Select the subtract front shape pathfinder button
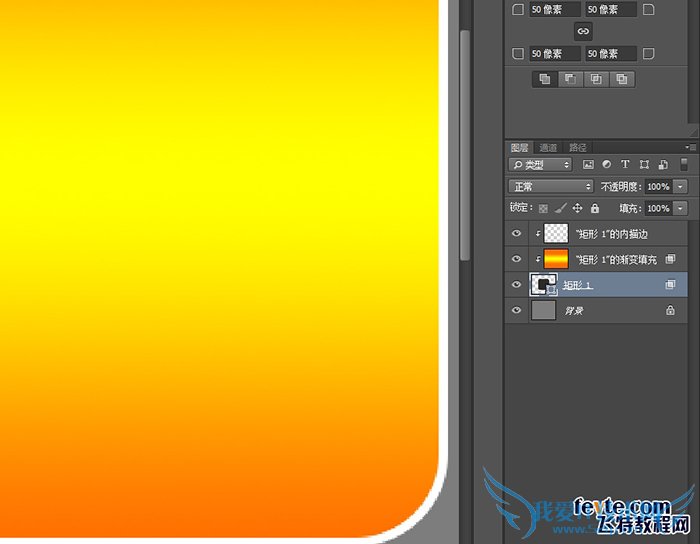This screenshot has width=700, height=544. [x=570, y=79]
